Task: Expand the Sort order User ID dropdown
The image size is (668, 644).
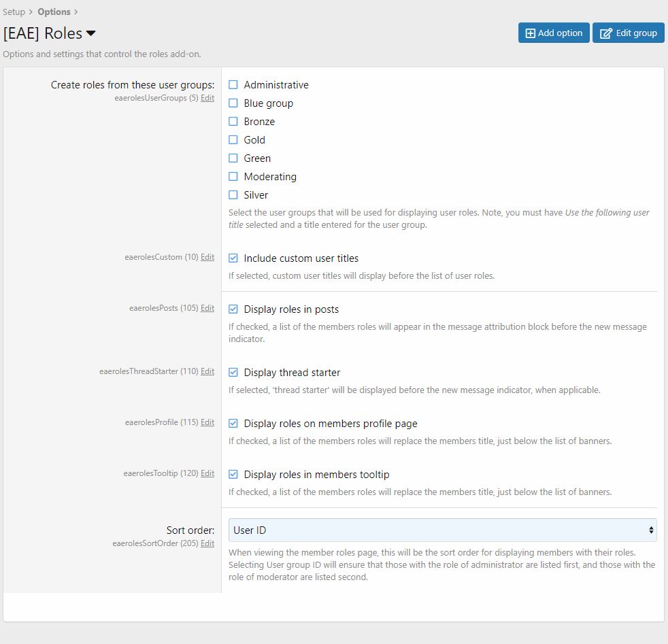Action: click(442, 530)
